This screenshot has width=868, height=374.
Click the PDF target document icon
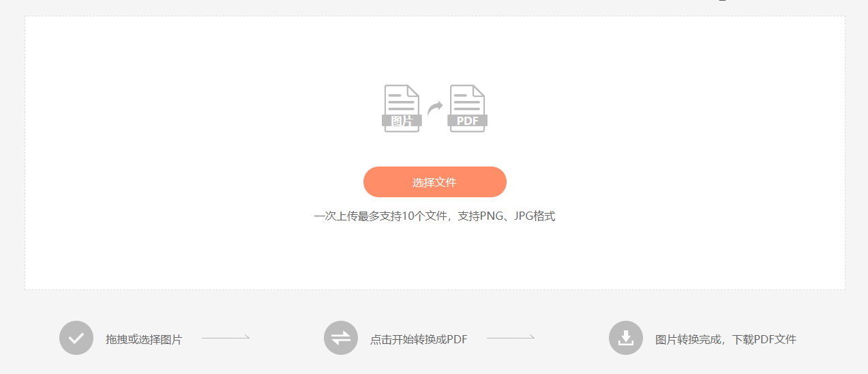click(x=468, y=109)
